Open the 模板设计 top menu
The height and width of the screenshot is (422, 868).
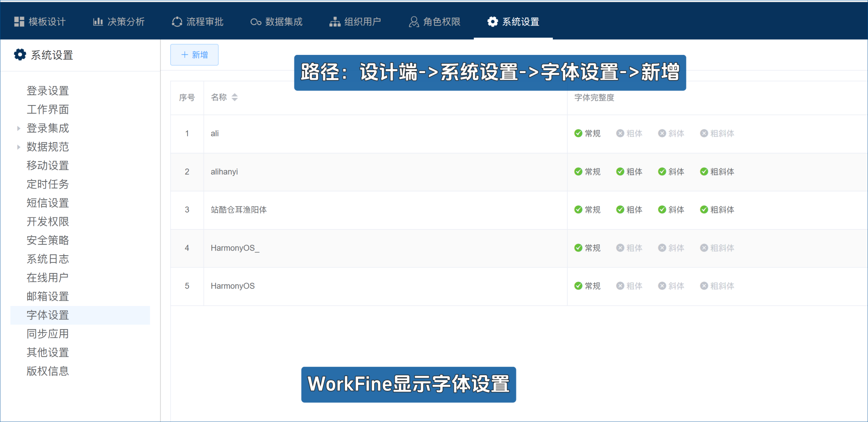coord(40,22)
